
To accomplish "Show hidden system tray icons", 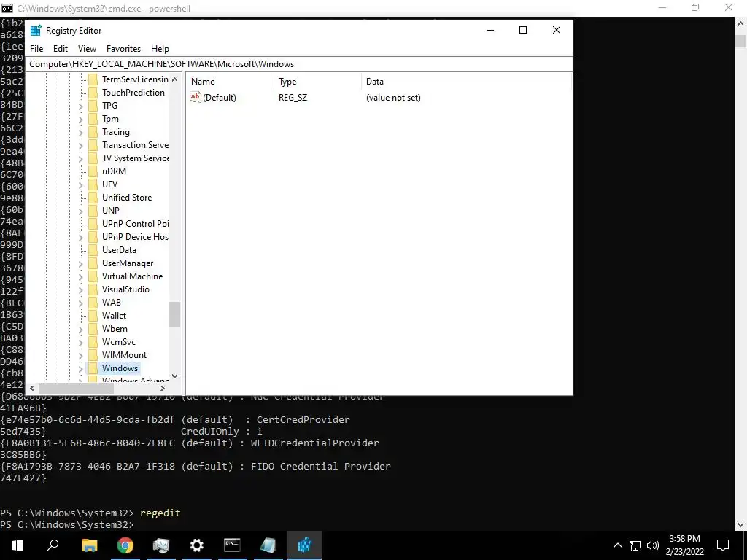I will tap(617, 545).
